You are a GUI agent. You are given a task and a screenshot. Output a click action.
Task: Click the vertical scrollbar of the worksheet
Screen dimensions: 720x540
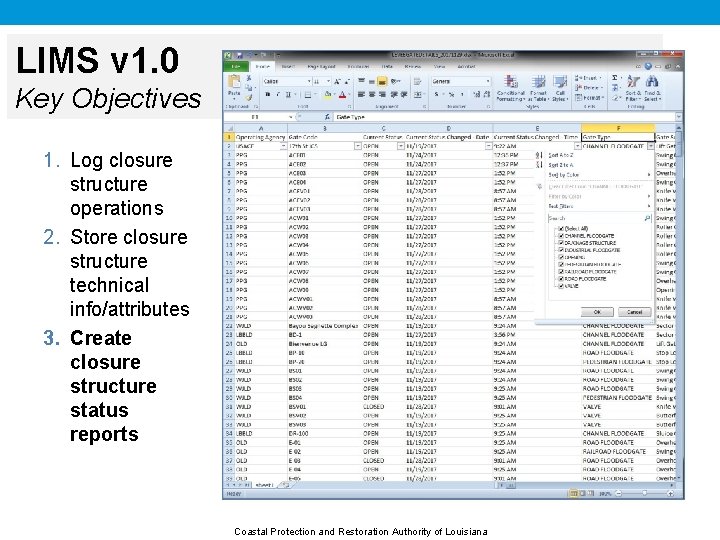point(678,303)
